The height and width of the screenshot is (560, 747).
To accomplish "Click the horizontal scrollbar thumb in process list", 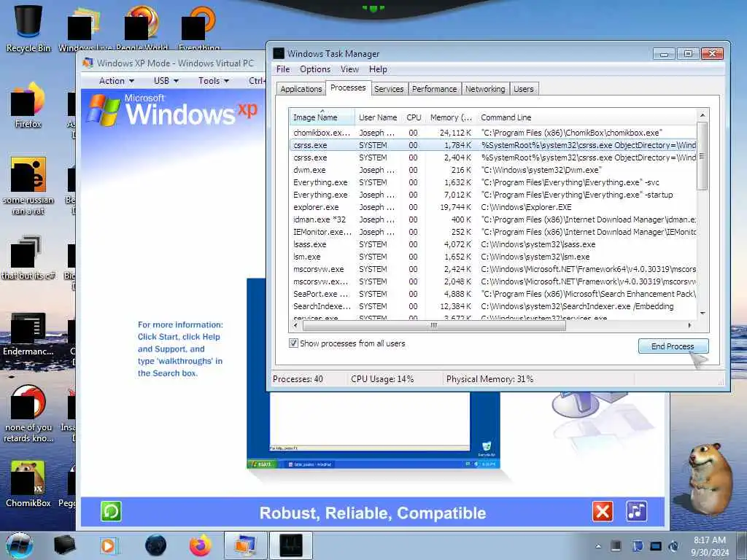I will (x=434, y=326).
